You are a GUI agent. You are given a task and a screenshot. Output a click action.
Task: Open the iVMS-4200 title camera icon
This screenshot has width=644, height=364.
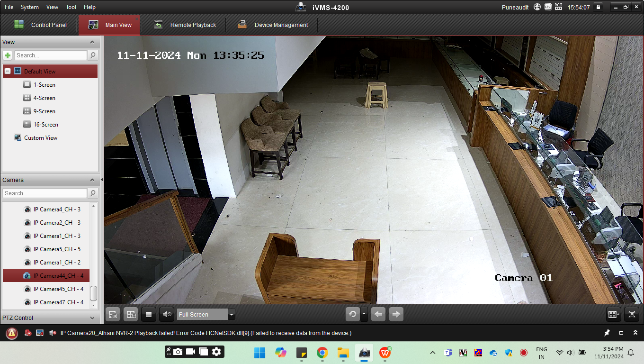[300, 7]
